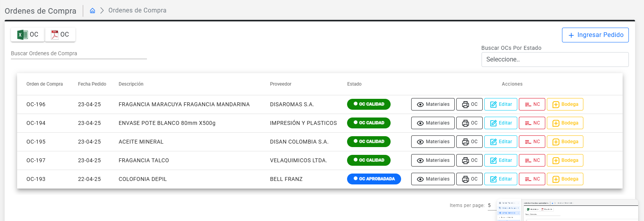
Task: Click Ordenes de Compra breadcrumb link
Action: [x=137, y=11]
